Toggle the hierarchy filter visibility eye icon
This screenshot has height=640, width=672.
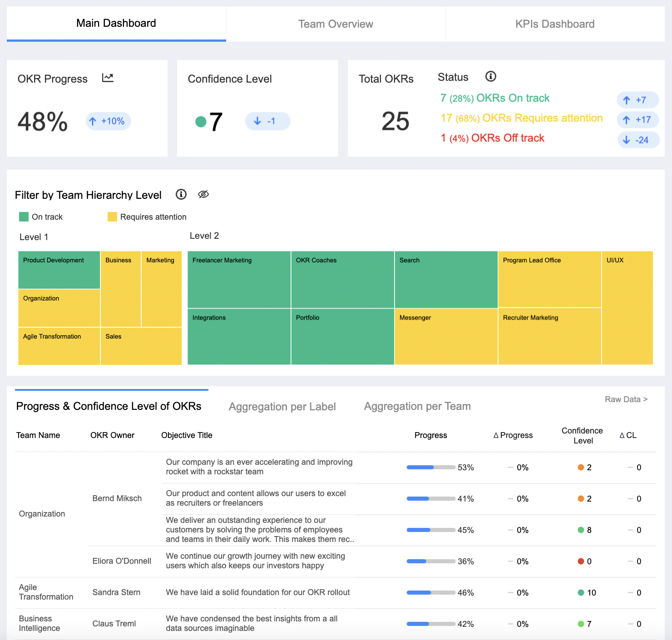(x=203, y=195)
